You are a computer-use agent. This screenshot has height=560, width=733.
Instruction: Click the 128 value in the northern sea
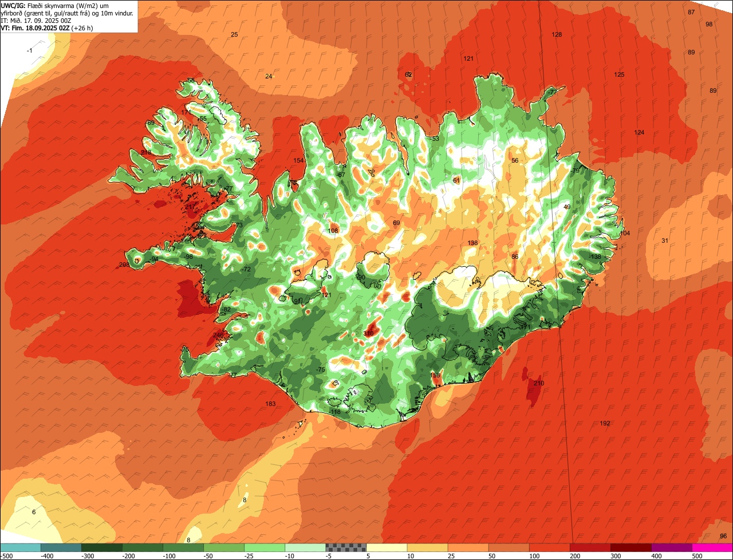[557, 34]
